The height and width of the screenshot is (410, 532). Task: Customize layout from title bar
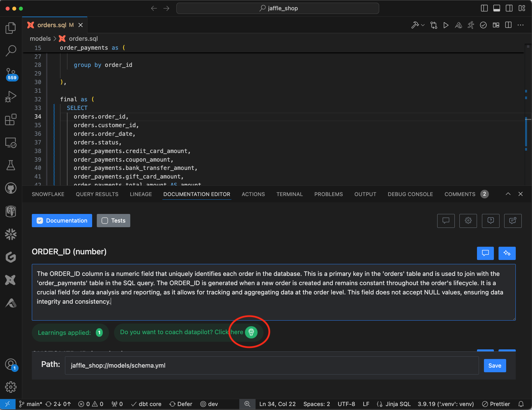click(522, 8)
